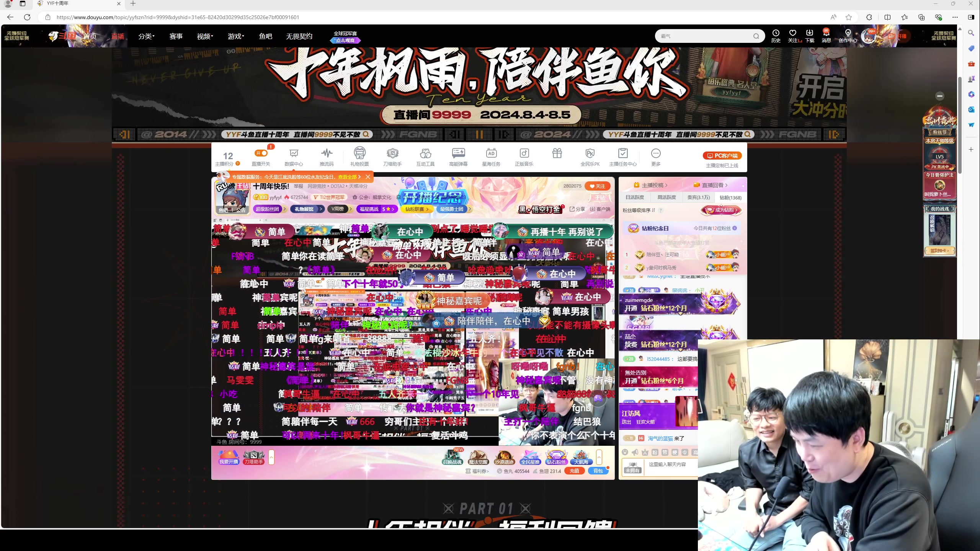Viewport: 980px width, 551px height.
Task: Click the 成为钻粉 button
Action: click(x=722, y=210)
